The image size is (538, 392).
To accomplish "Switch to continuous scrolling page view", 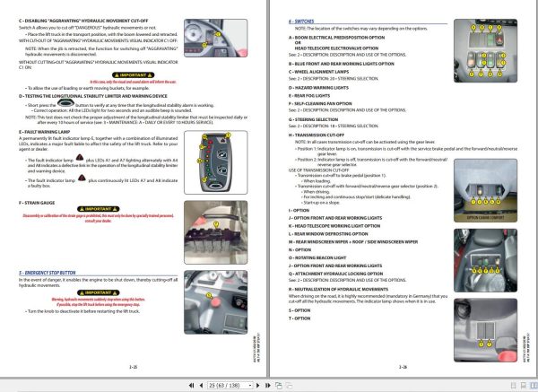I will [x=524, y=386].
